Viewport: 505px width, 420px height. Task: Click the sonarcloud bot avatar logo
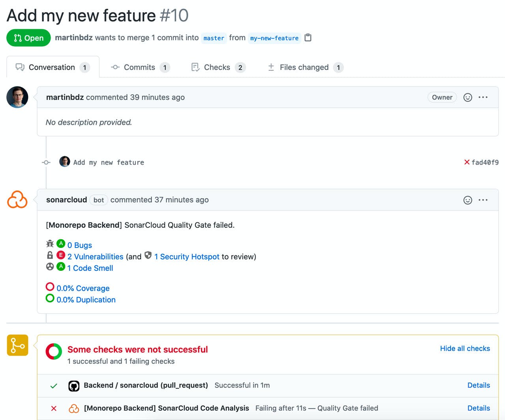[17, 200]
